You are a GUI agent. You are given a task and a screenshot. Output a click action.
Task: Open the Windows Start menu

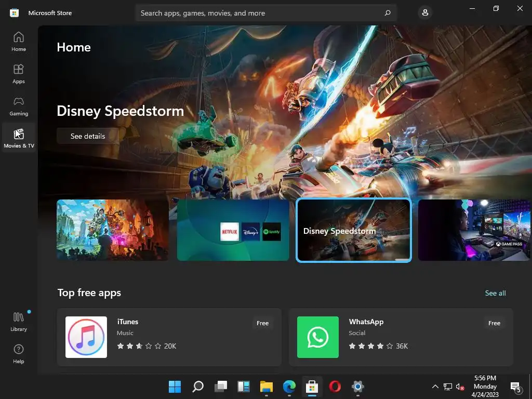click(x=175, y=387)
